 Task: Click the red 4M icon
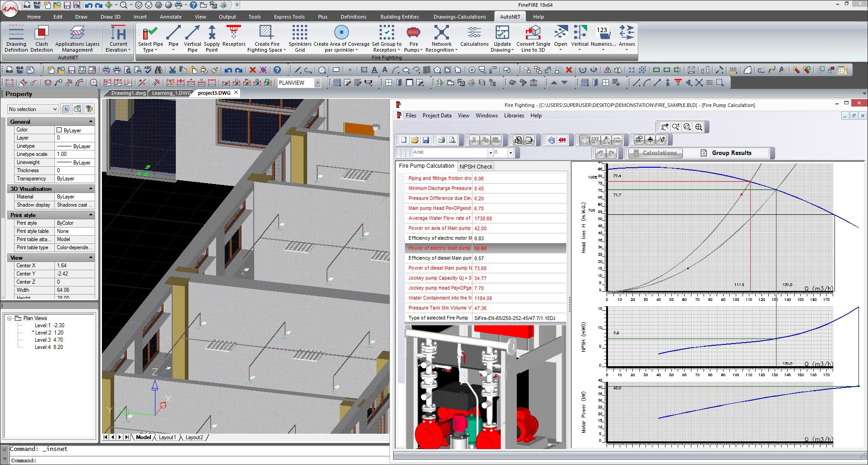pos(562,140)
